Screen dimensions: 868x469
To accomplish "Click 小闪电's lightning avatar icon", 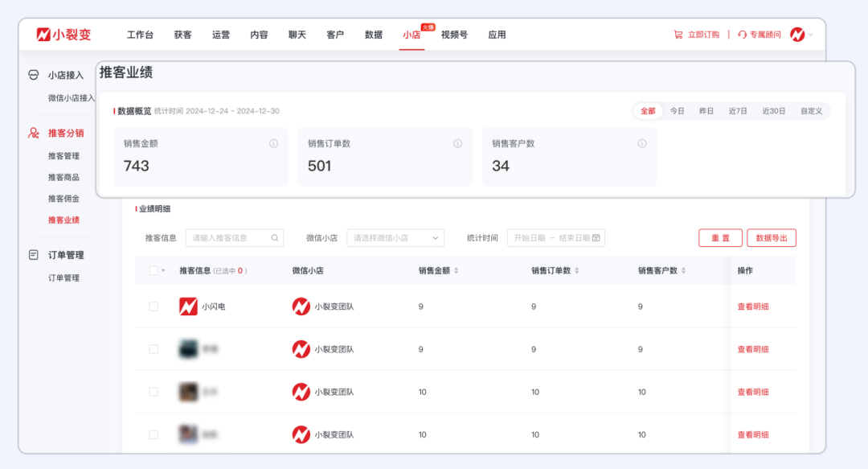I will point(188,306).
